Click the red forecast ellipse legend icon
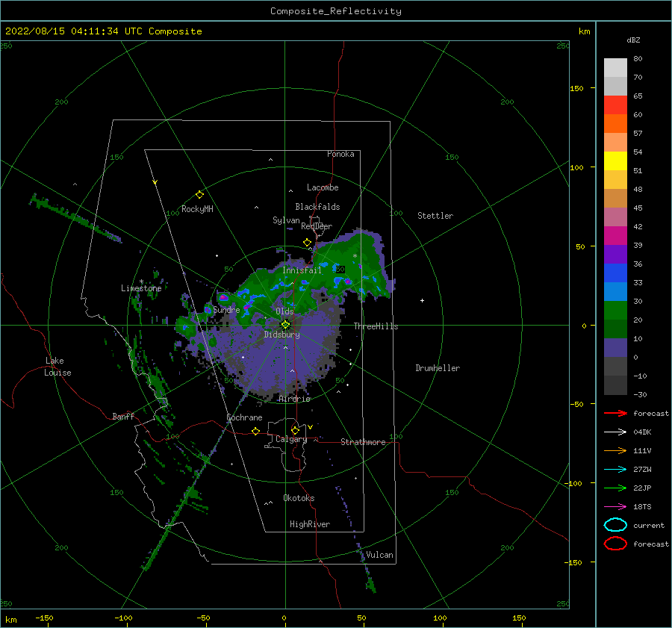 coord(615,544)
